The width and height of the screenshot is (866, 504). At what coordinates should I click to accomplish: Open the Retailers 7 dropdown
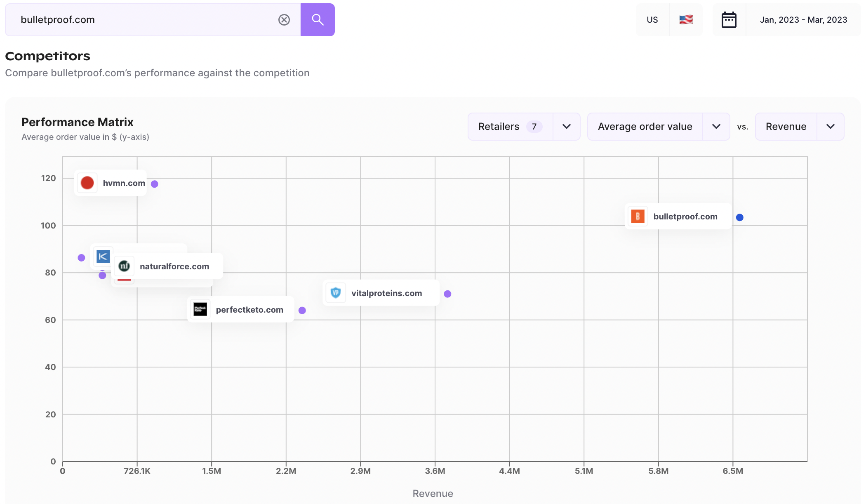pyautogui.click(x=524, y=127)
